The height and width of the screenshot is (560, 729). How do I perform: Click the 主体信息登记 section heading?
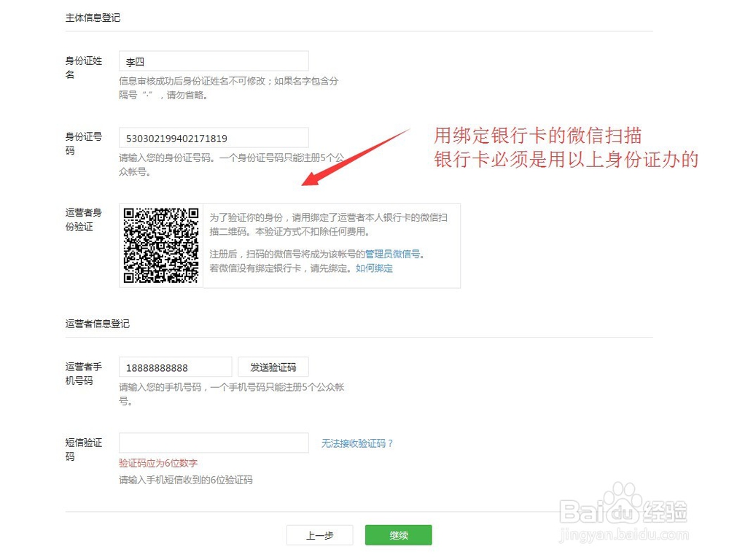[x=93, y=17]
